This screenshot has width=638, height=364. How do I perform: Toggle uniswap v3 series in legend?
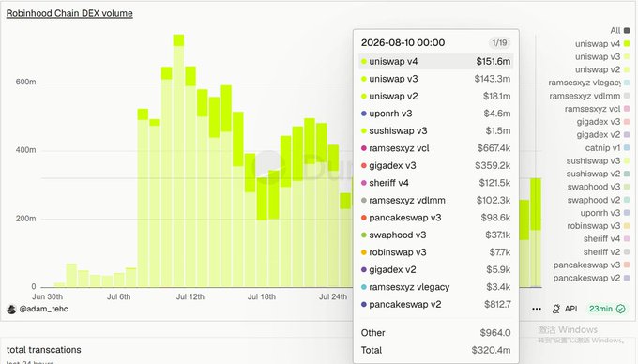tap(602, 56)
